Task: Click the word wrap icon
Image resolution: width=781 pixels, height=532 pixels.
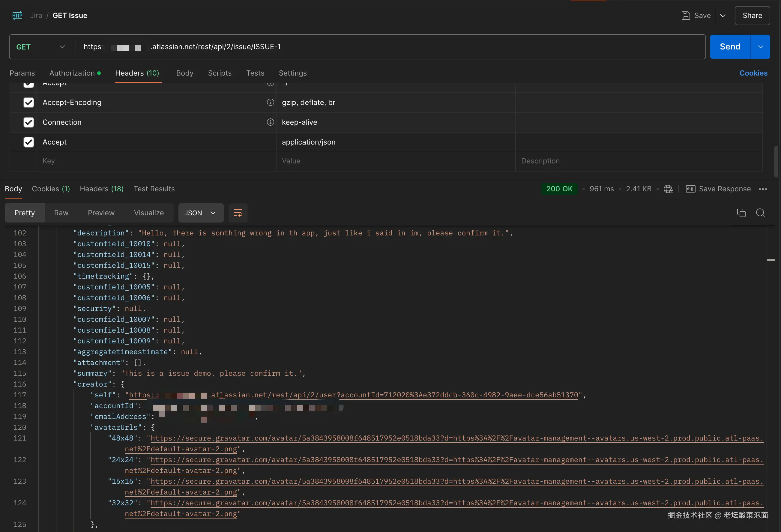Action: tap(238, 213)
